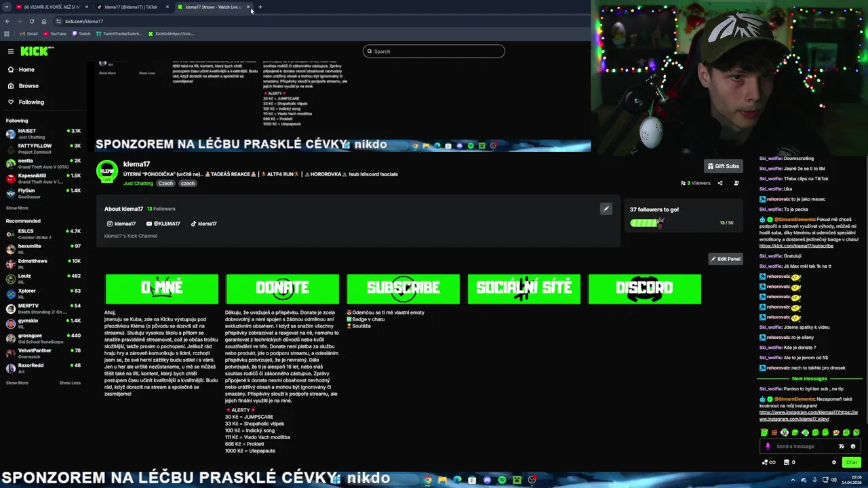Viewport: 868px width, 488px height.
Task: Click the Czech language tag
Action: [x=165, y=183]
